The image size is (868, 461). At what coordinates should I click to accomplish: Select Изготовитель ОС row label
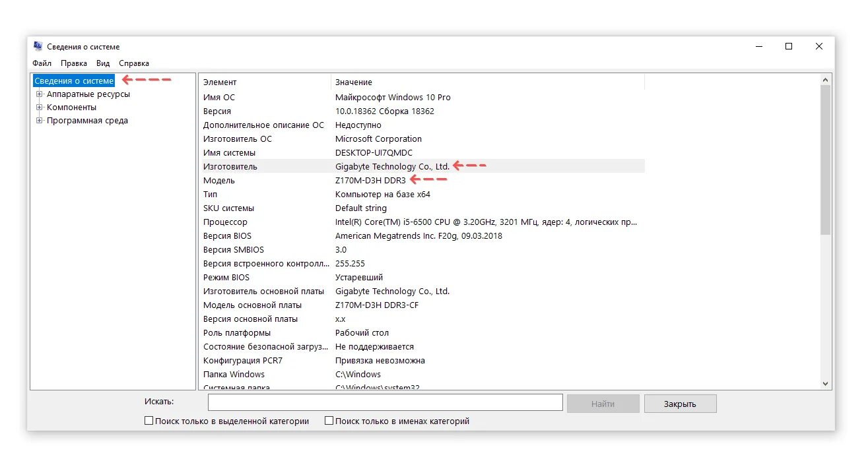click(x=238, y=139)
